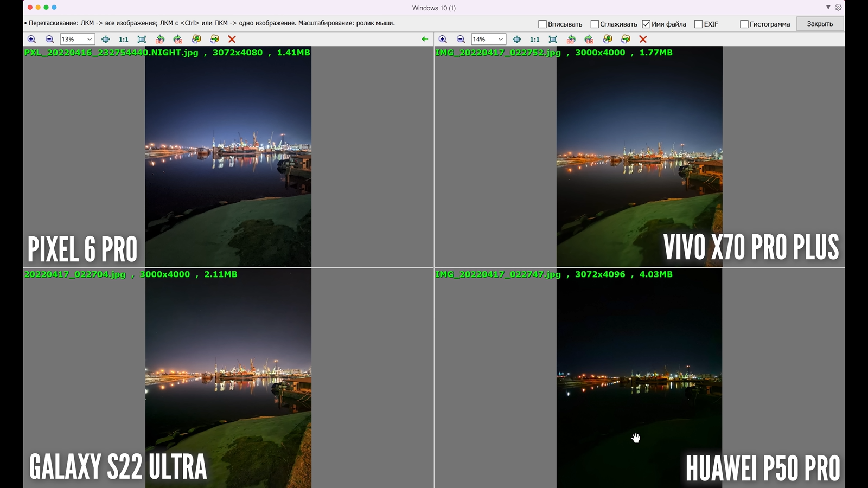The width and height of the screenshot is (868, 488).
Task: Open the window dropdown triangle in title bar
Action: click(828, 8)
